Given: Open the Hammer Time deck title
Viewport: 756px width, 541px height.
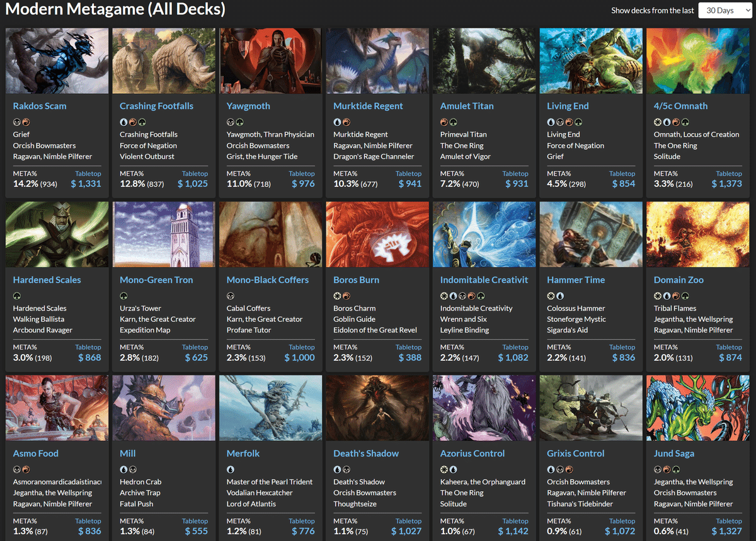Looking at the screenshot, I should pyautogui.click(x=576, y=280).
